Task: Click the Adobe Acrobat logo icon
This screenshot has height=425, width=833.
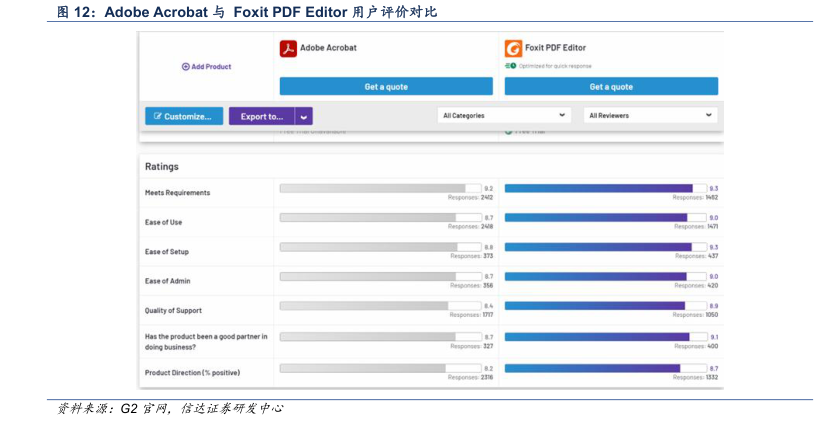Action: pos(288,47)
